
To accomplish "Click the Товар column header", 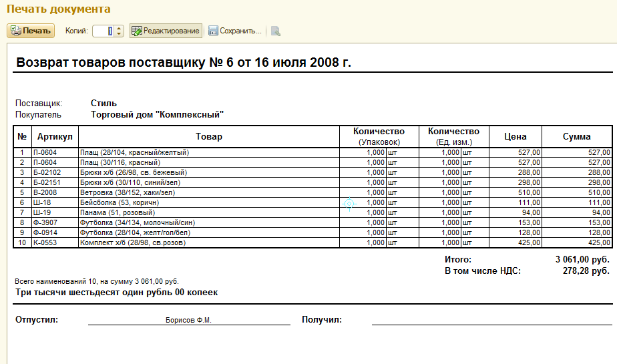I will [x=208, y=136].
